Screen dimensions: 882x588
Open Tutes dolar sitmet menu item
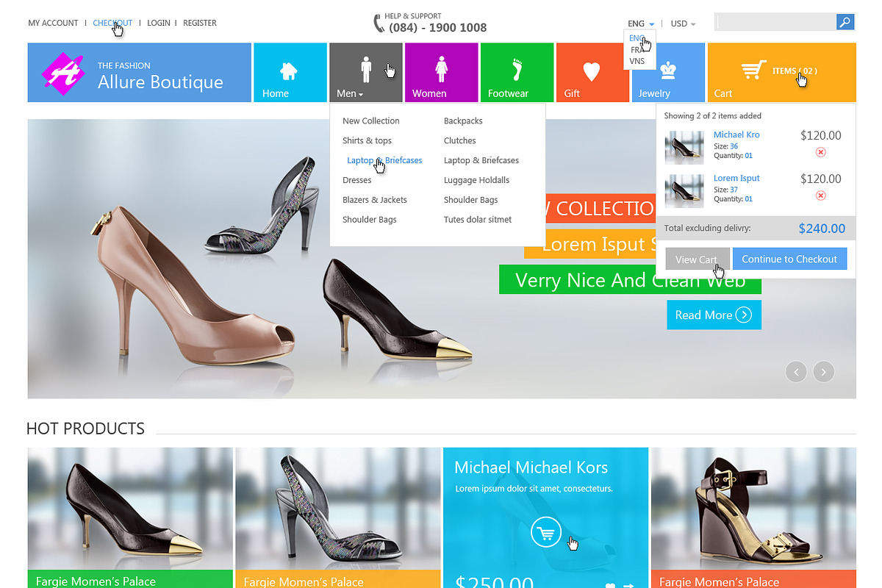478,220
